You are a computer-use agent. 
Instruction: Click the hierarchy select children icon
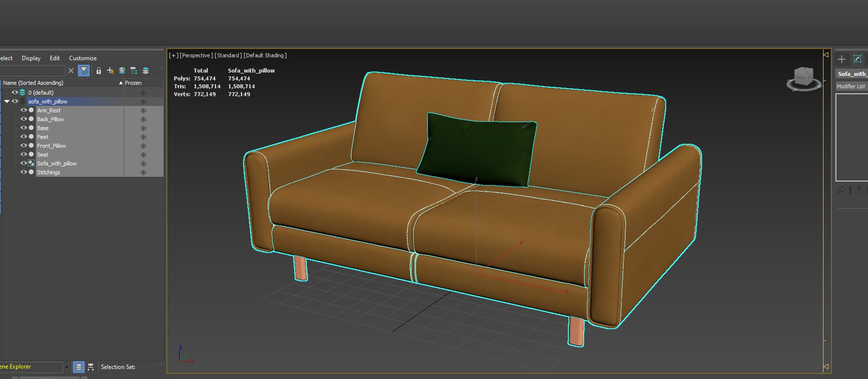(x=134, y=71)
